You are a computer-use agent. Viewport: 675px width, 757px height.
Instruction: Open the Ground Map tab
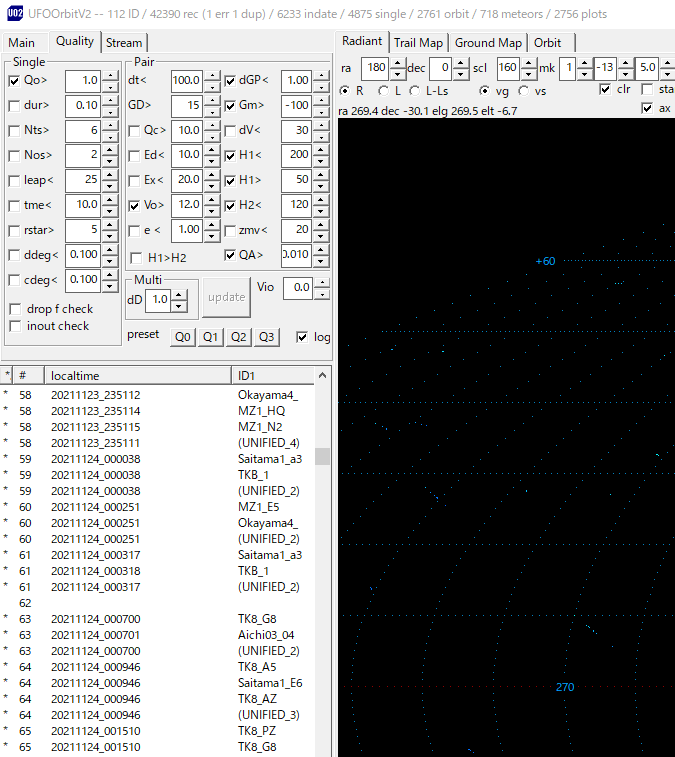pos(489,42)
